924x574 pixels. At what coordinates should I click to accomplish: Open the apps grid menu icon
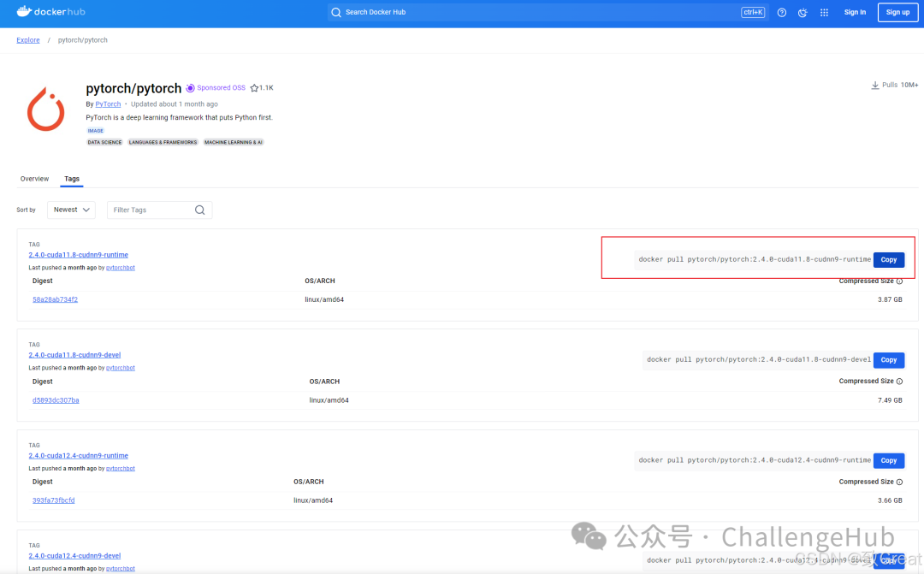(x=824, y=12)
